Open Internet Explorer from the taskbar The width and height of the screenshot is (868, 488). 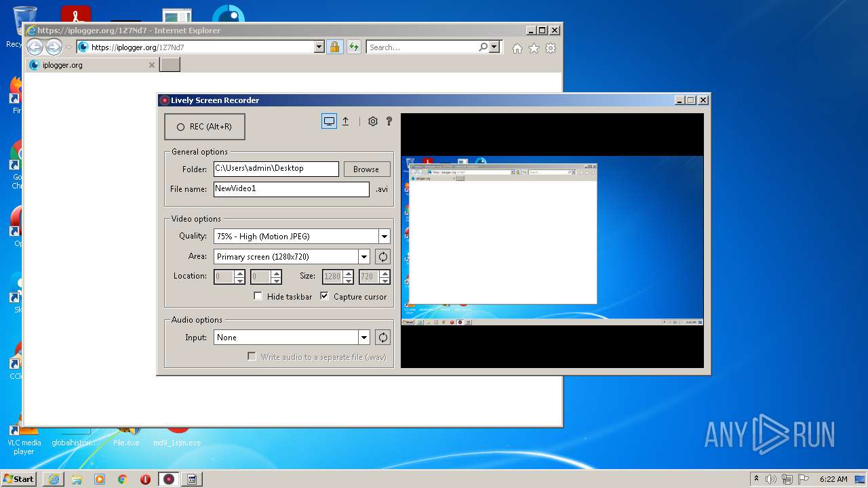point(54,479)
